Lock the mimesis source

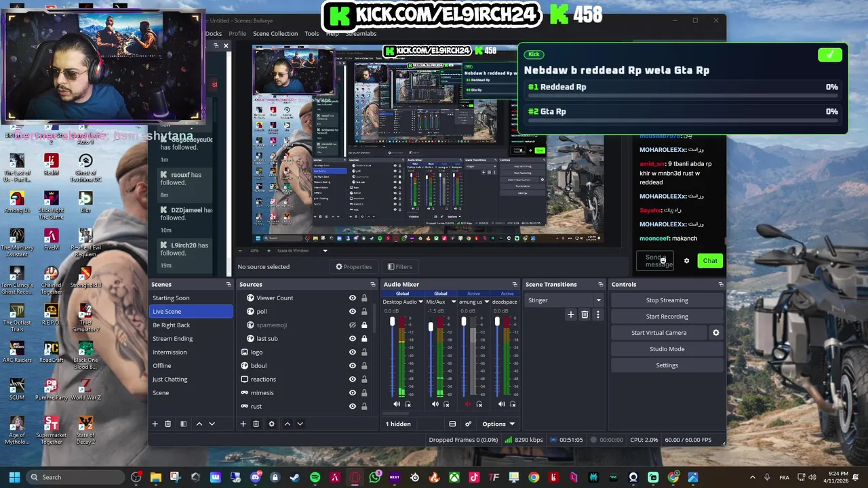(x=364, y=392)
